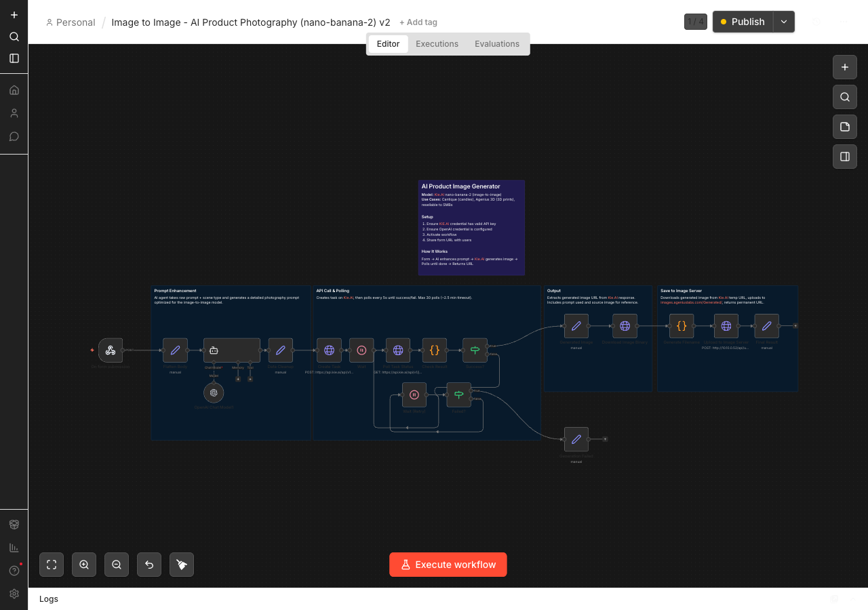Switch to the Executions tab
Screen dimensions: 868x610
click(x=437, y=43)
